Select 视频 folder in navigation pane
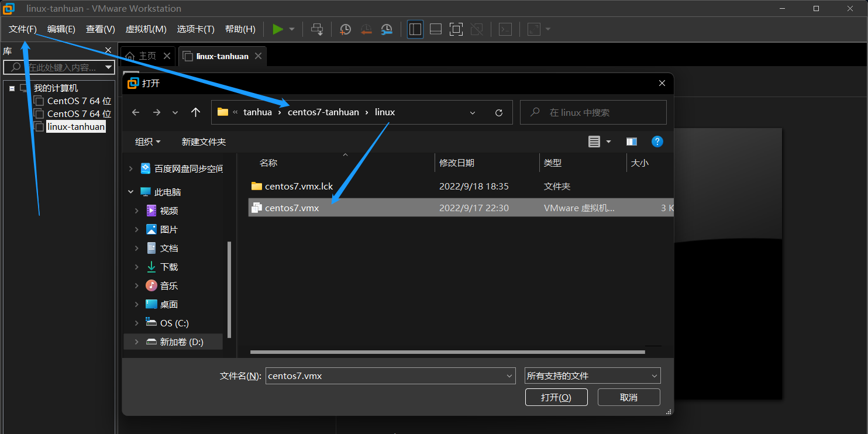Screen dimensions: 868x434 tap(169, 211)
